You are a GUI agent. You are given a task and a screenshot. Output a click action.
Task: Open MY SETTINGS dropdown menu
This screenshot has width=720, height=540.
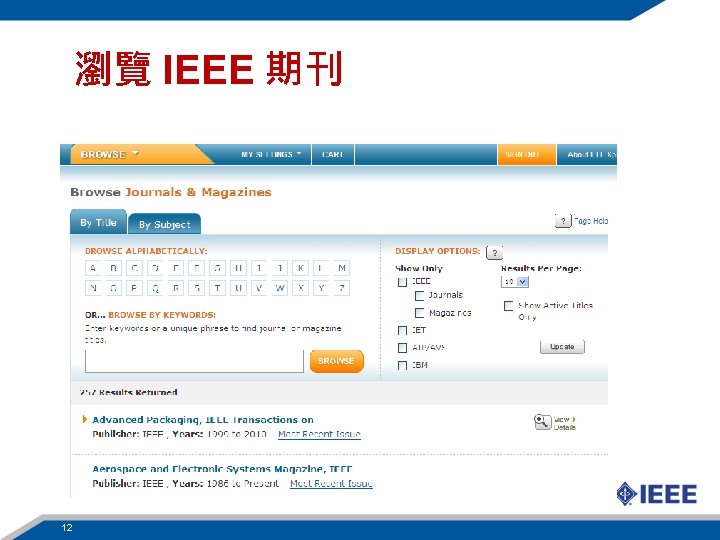coord(271,154)
